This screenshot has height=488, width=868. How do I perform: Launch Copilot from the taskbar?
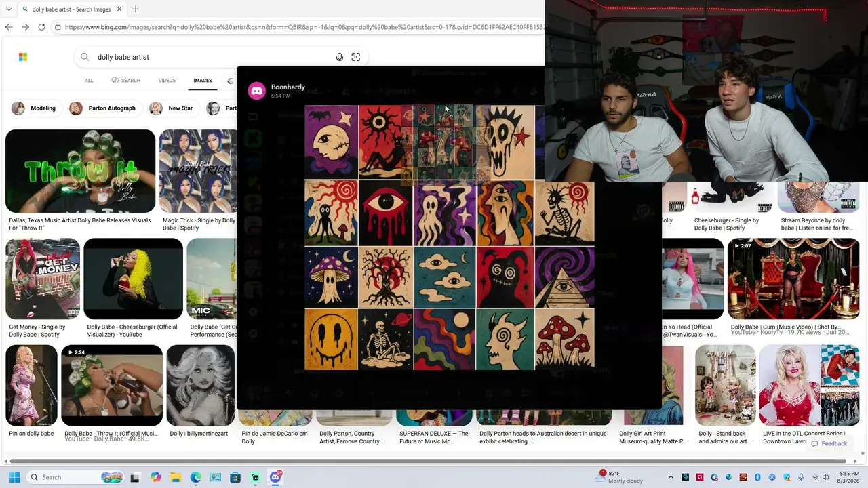coord(156,477)
